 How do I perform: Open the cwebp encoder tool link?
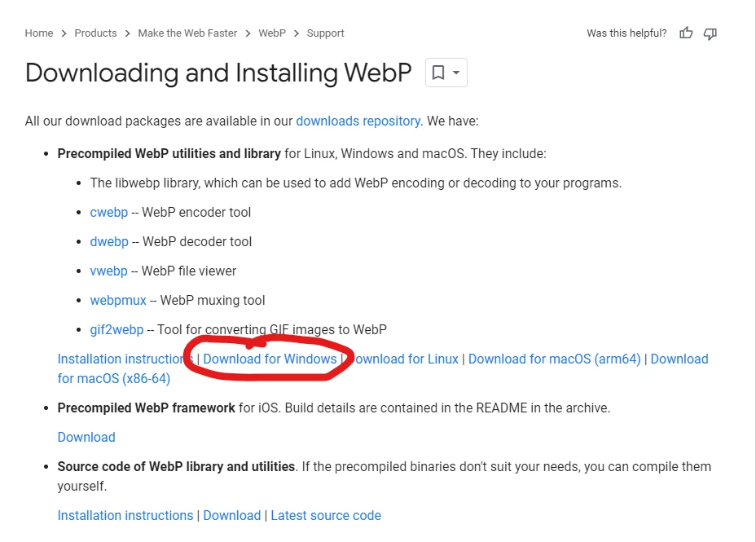(x=109, y=213)
